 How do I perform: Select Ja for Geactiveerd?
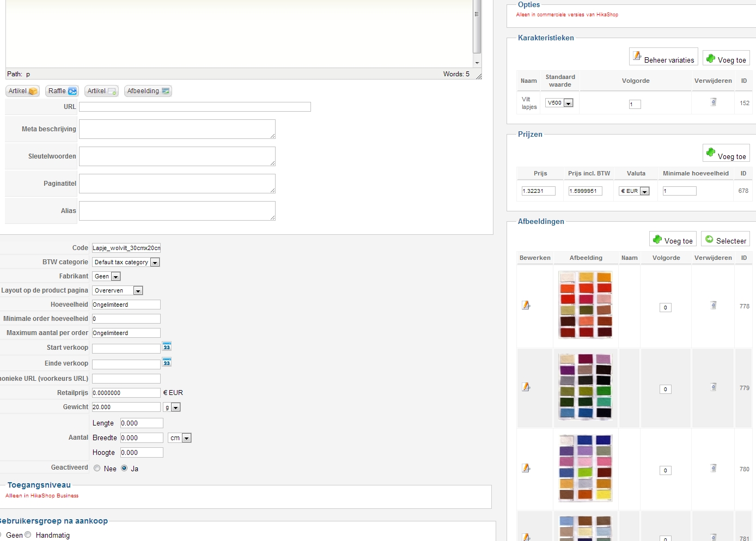(124, 469)
